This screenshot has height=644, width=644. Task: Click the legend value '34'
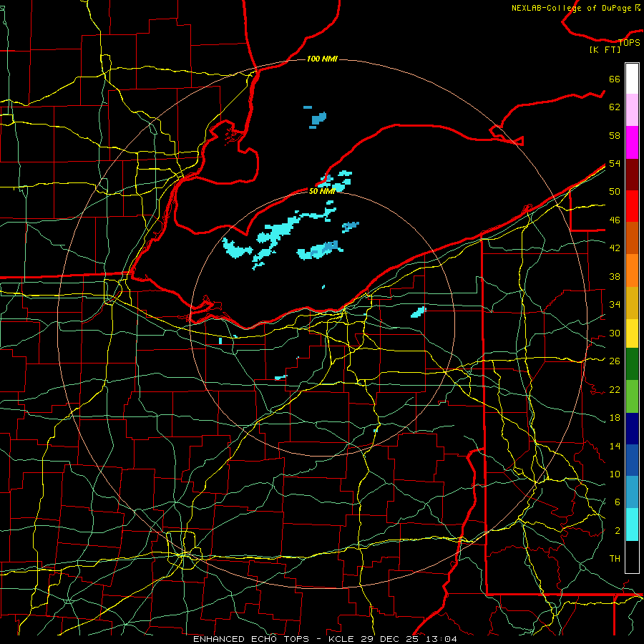pos(615,305)
